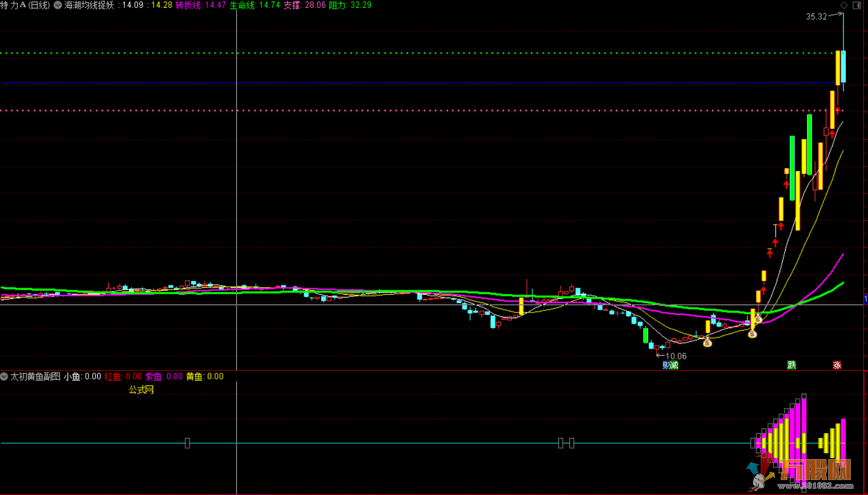Click the 黄鱼 0.00 value
868x495 pixels.
point(205,376)
